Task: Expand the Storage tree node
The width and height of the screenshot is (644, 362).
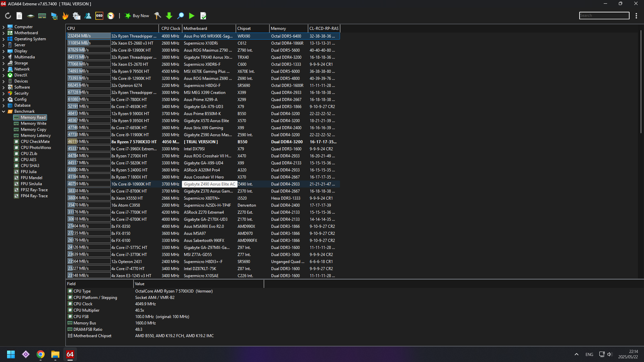Action: click(x=3, y=63)
